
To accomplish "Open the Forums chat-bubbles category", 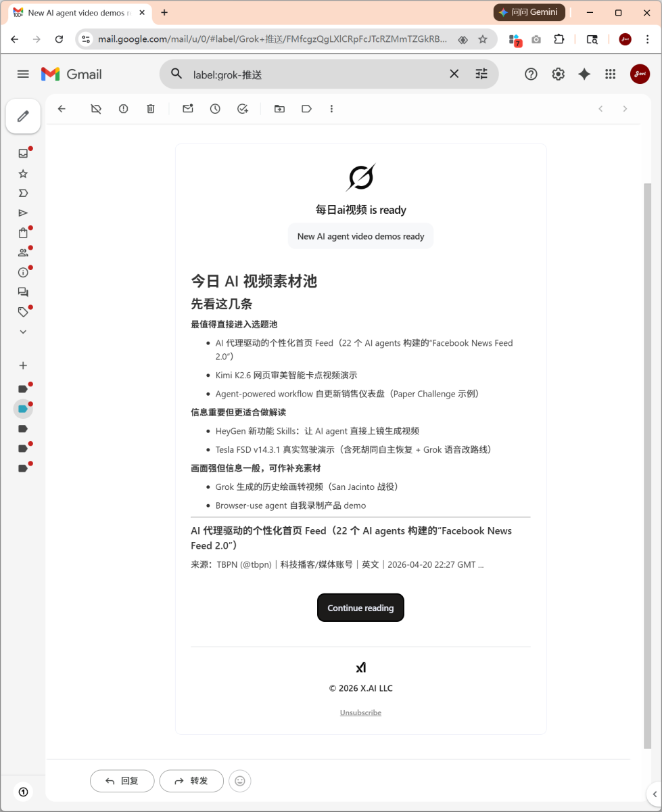I will click(x=23, y=292).
